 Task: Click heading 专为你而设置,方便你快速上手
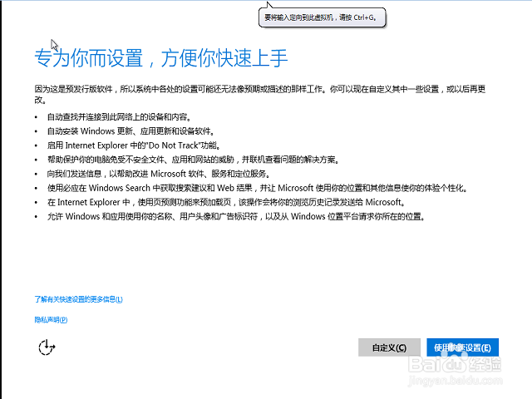tap(161, 58)
